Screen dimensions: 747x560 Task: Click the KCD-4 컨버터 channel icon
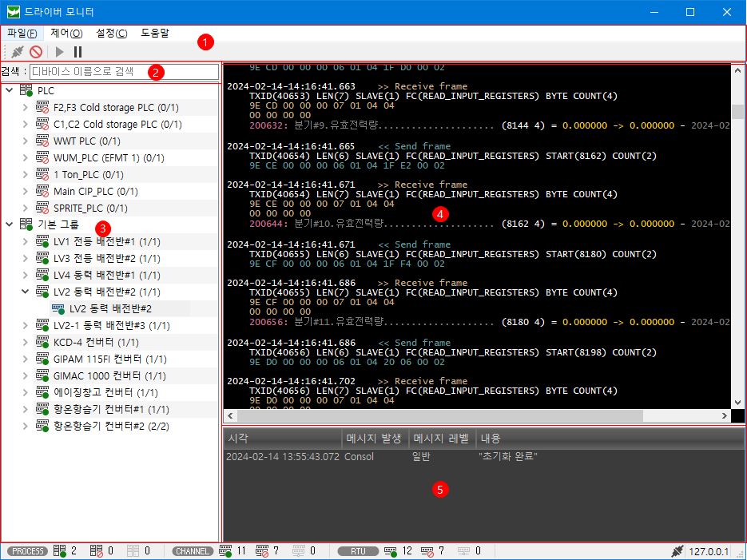click(42, 342)
